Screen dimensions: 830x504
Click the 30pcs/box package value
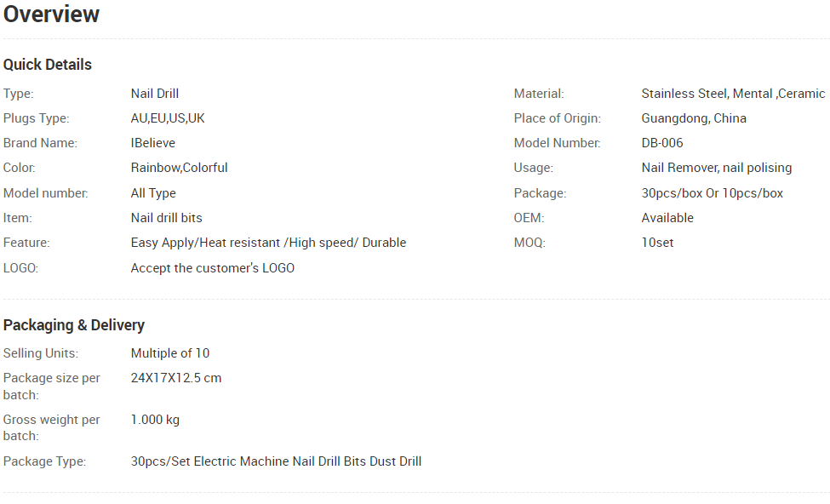(712, 193)
